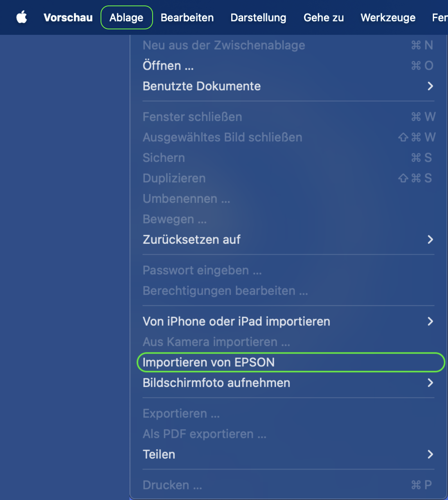Expand the Teilen submenu

[x=159, y=454]
